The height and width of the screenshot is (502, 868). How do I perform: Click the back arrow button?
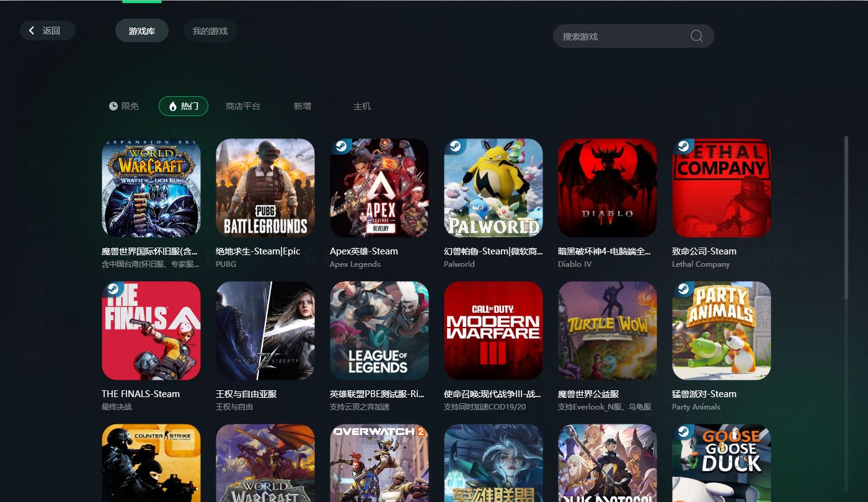48,30
